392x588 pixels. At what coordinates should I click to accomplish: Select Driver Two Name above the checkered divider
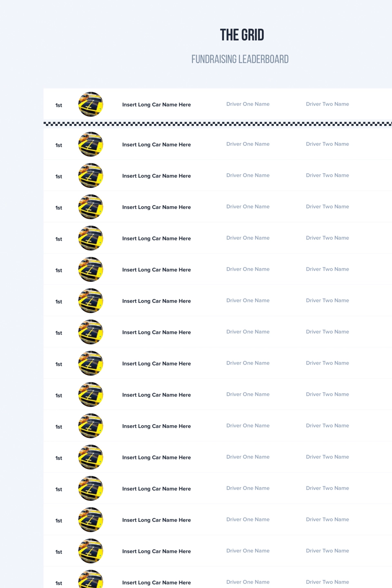coord(327,104)
